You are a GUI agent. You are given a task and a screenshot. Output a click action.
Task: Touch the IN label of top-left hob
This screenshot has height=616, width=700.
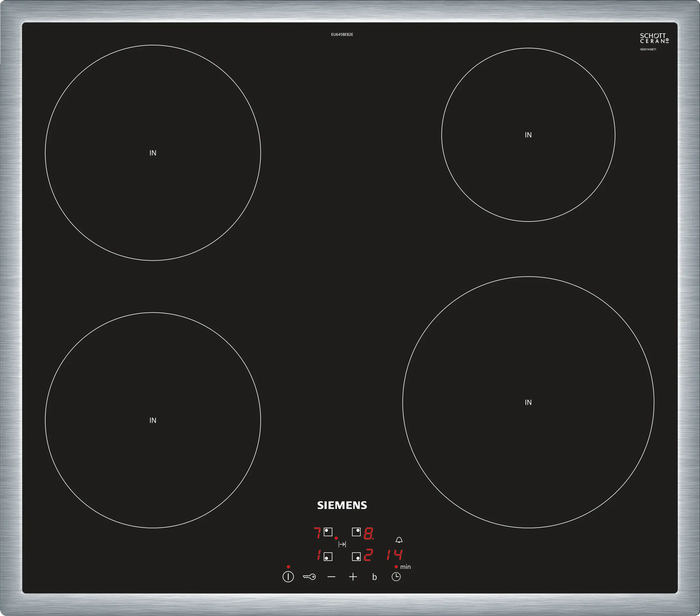coord(153,153)
